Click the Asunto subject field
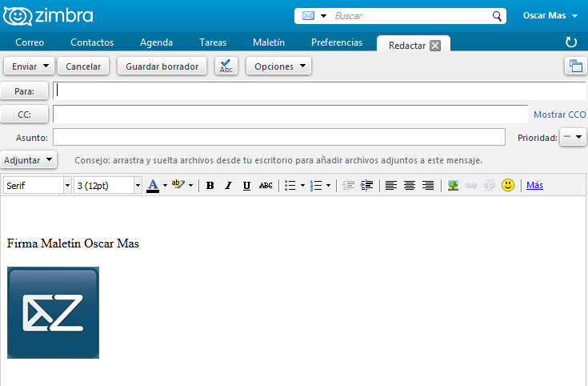This screenshot has width=588, height=386. pos(279,137)
